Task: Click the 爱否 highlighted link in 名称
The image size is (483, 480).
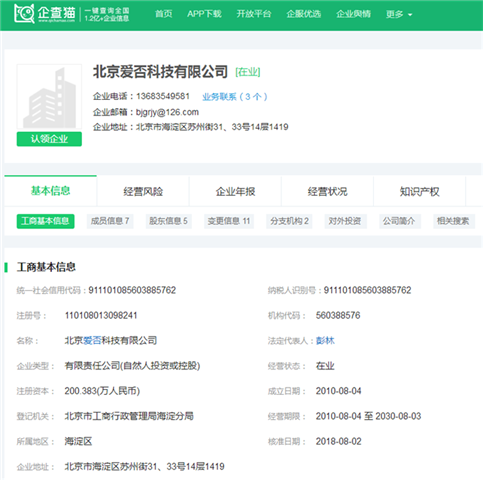Action: pyautogui.click(x=92, y=341)
